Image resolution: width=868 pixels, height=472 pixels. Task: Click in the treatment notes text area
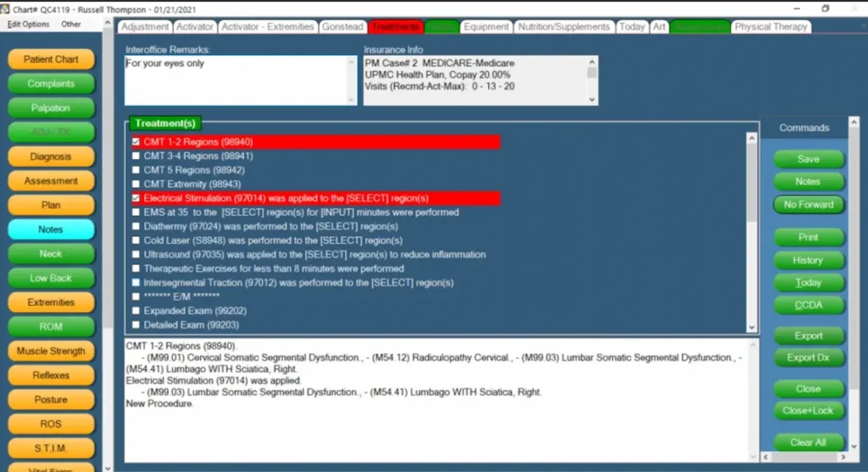click(x=441, y=401)
